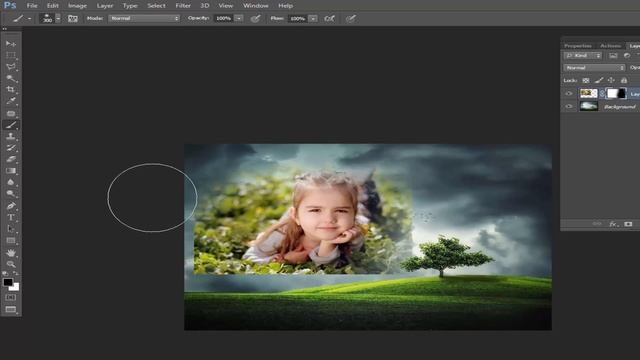Open the File menu
Screen dimensions: 640x360
32,6
